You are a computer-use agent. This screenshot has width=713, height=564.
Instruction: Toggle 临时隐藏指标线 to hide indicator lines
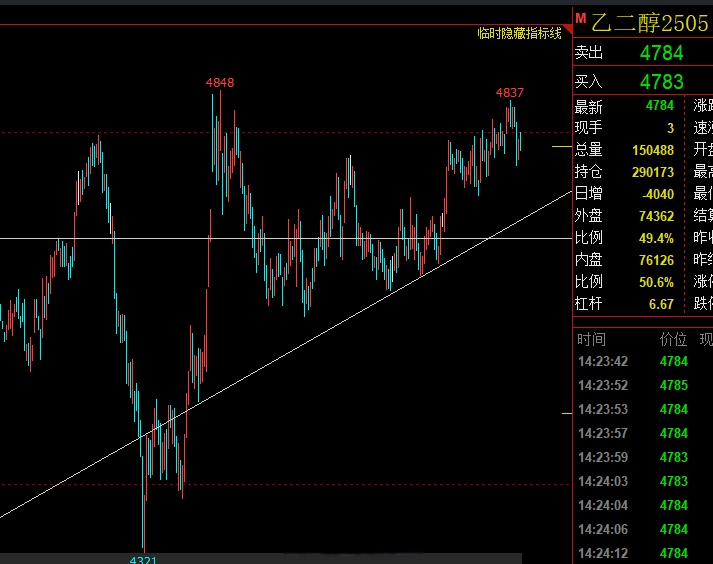pos(519,34)
